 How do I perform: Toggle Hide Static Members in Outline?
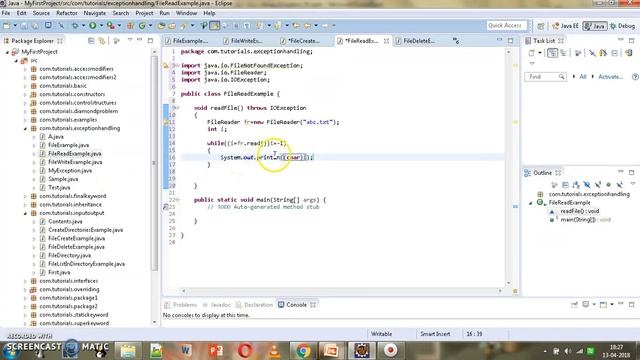[598, 185]
